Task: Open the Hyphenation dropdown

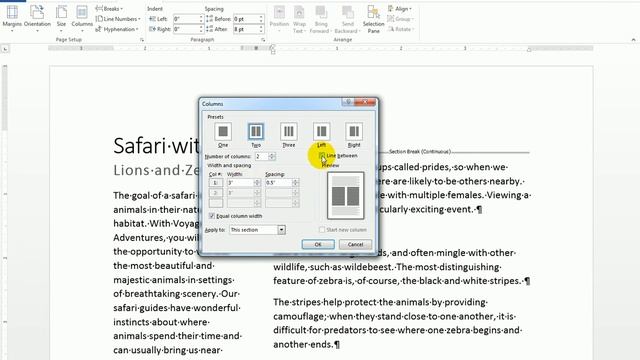Action: pos(117,29)
